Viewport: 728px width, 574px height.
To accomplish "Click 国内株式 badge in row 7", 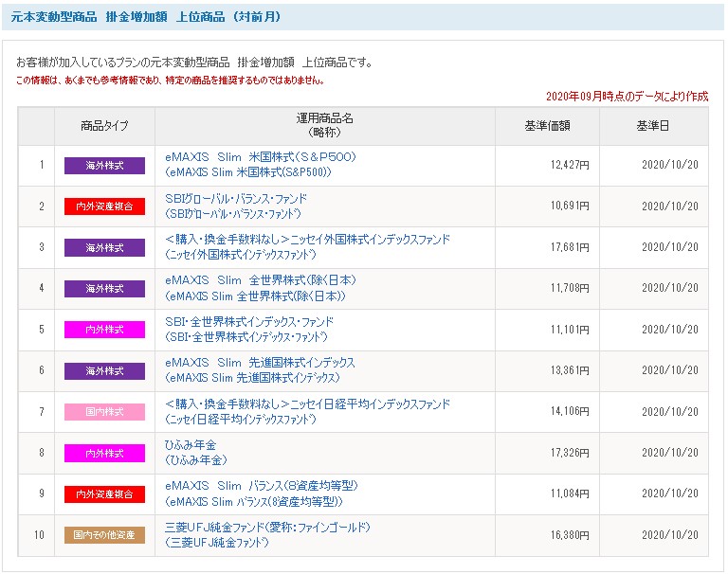I will (104, 412).
